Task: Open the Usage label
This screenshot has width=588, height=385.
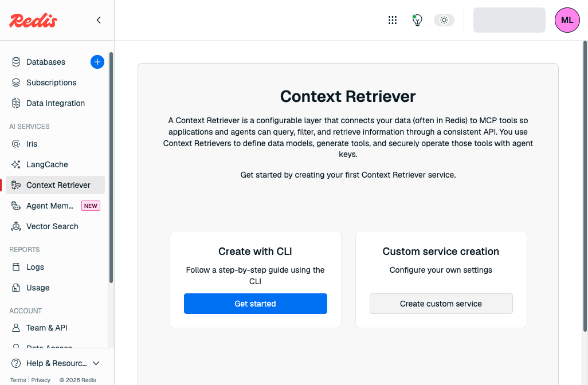Action: click(x=38, y=288)
